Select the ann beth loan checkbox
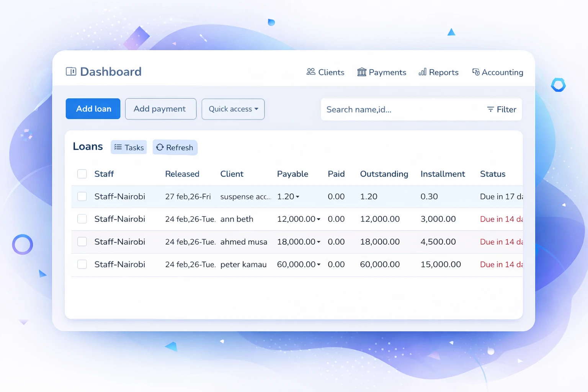The image size is (588, 392). pyautogui.click(x=82, y=219)
